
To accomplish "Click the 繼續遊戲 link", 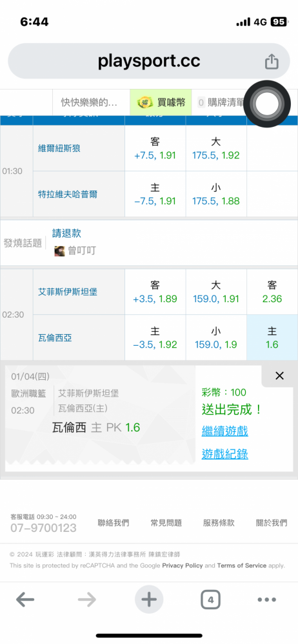I will (x=224, y=431).
